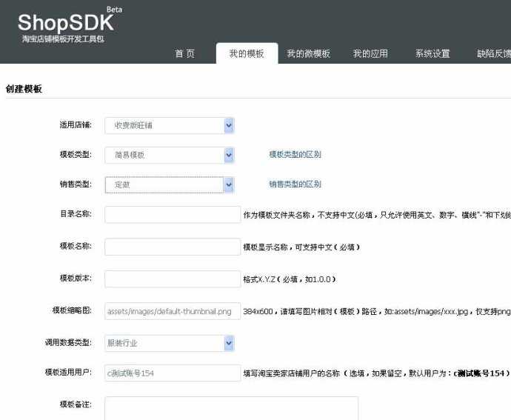Expand 销售类型 dropdown showing 定做
Screen dimensions: 511x420
[170, 184]
